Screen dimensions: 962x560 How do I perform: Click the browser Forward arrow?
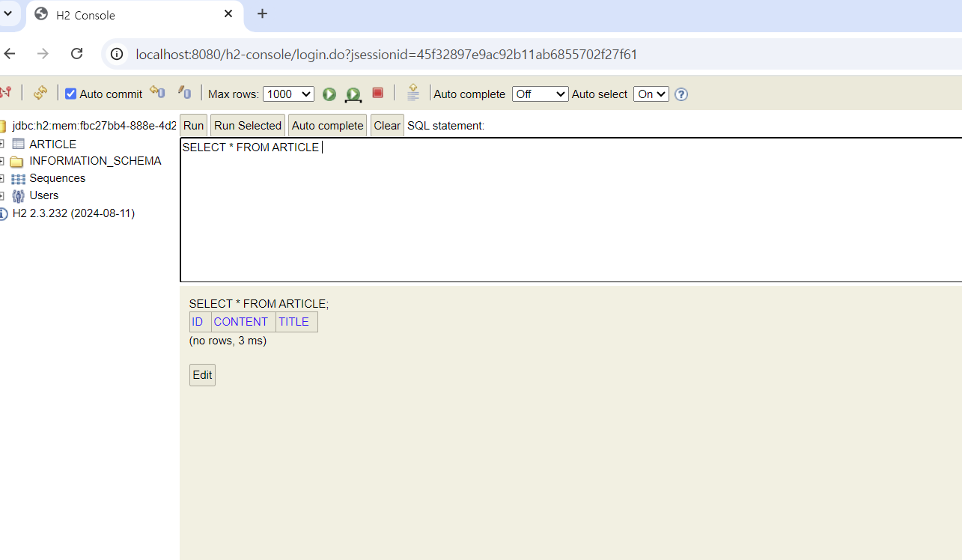pos(43,54)
